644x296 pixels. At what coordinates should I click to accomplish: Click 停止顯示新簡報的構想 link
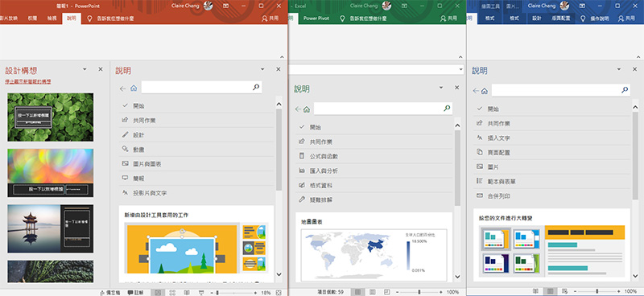tap(28, 82)
